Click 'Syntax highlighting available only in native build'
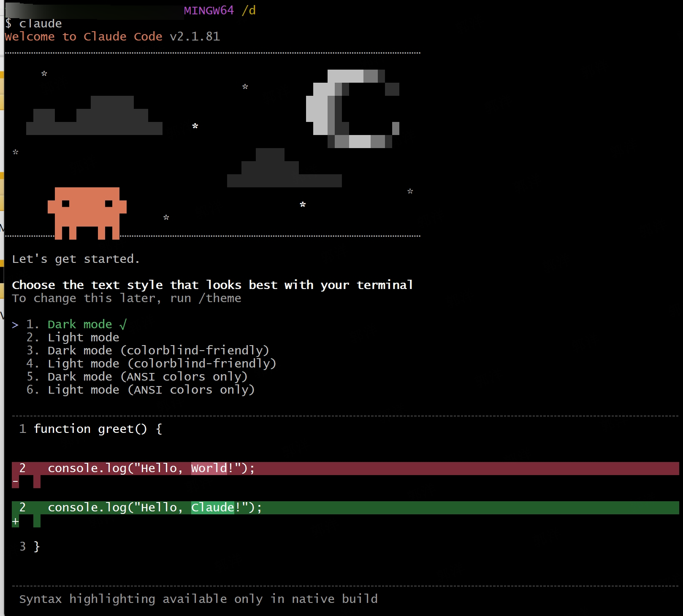 [x=198, y=599]
